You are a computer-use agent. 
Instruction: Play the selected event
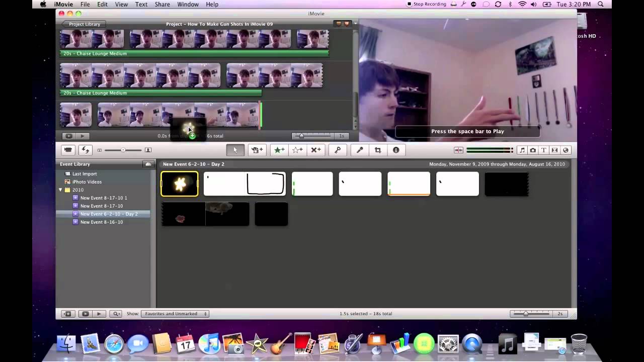pyautogui.click(x=99, y=314)
